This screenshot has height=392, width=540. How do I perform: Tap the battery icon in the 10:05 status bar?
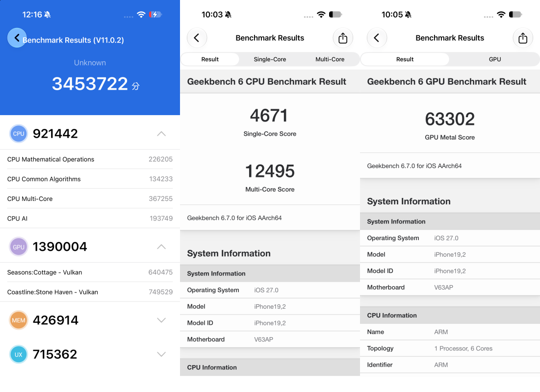click(515, 14)
